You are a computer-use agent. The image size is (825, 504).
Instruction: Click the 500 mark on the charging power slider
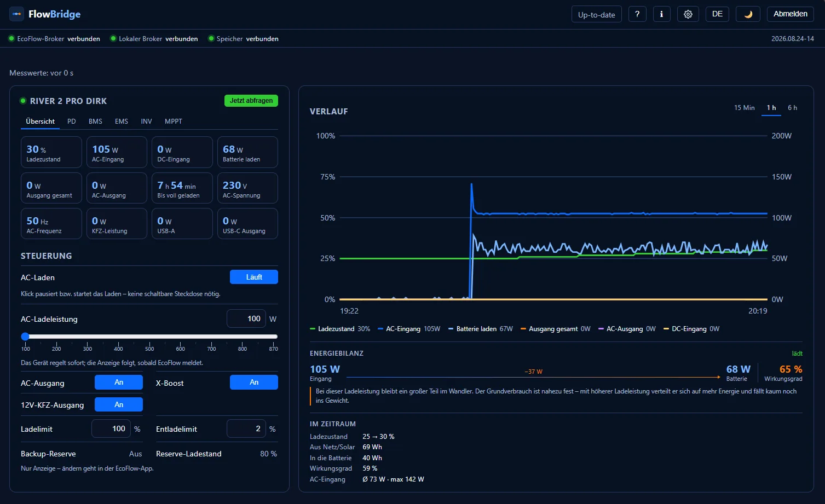149,348
